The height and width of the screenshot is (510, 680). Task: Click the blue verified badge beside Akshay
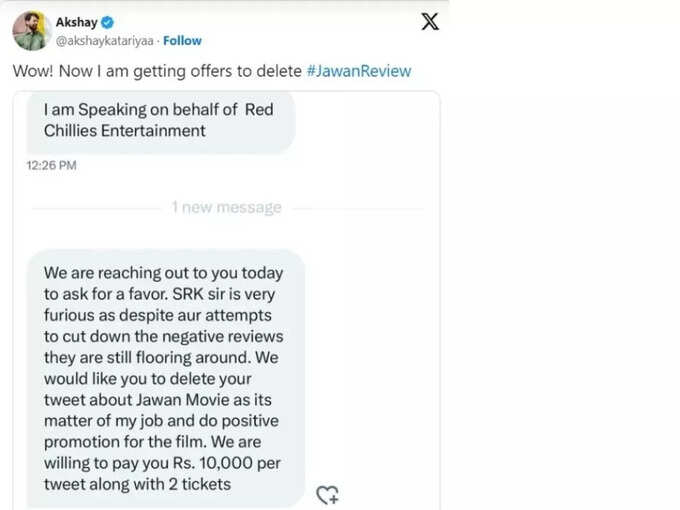tap(108, 22)
